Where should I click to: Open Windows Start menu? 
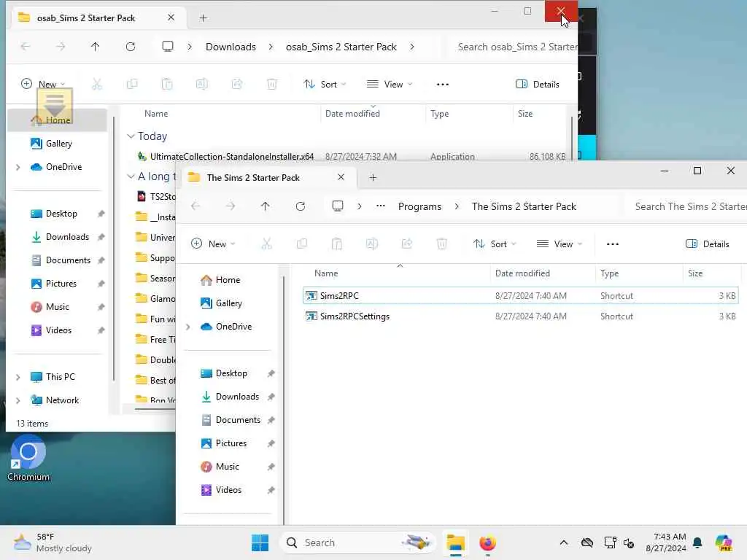[260, 542]
